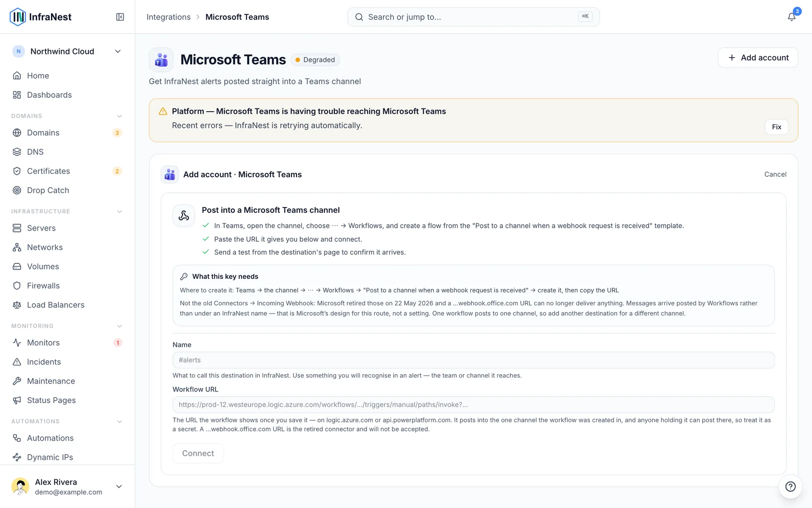This screenshot has width=812, height=508.
Task: Open the help question mark button
Action: tap(790, 486)
